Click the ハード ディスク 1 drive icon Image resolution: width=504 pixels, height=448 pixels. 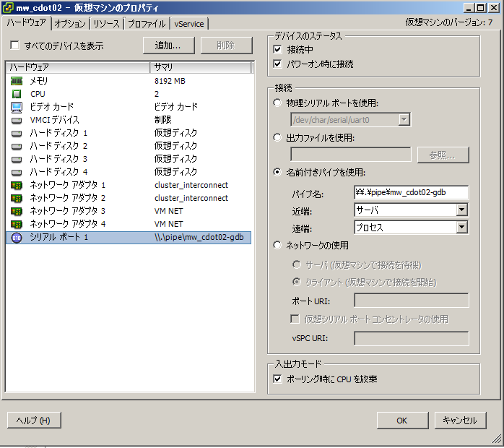[17, 133]
